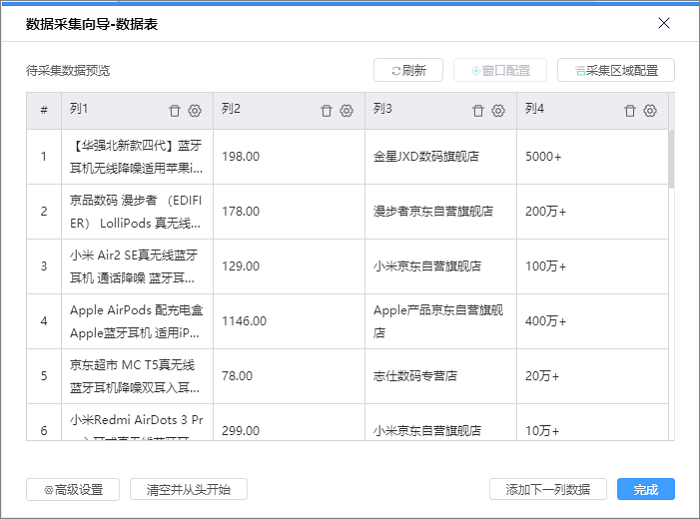Click the 刷新 refresh button

point(408,70)
